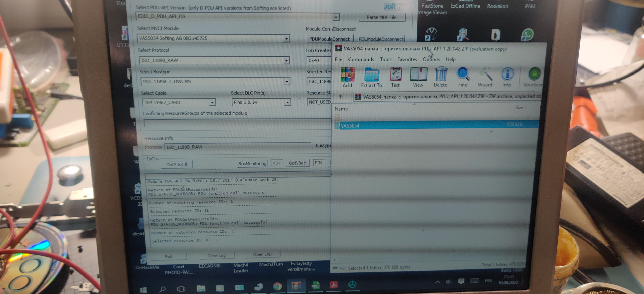This screenshot has width=644, height=294.
Task: Click the volume speaker tray icon
Action: click(448, 282)
